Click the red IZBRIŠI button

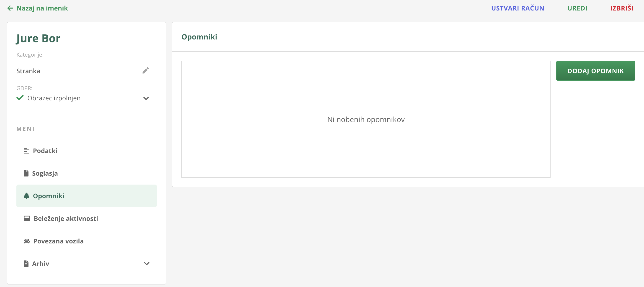(x=621, y=8)
